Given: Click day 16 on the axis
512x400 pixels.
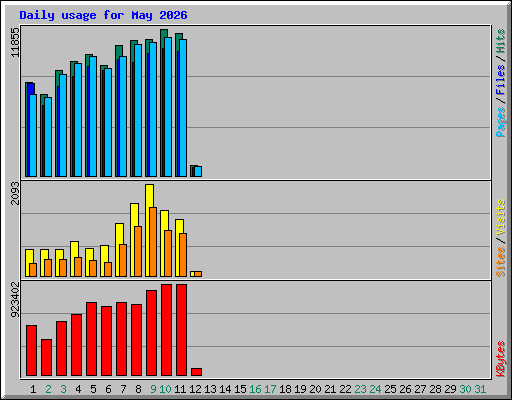Looking at the screenshot, I should (255, 389).
